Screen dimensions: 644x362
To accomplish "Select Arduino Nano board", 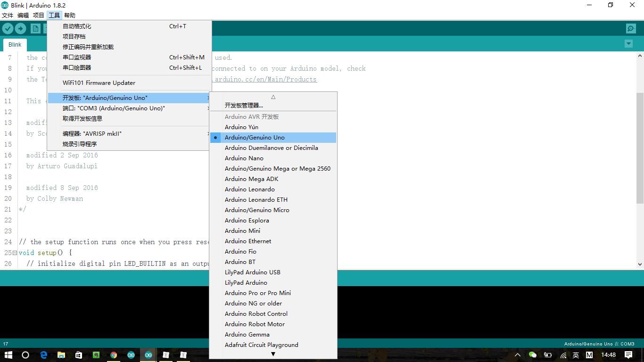I will [x=273, y=158].
